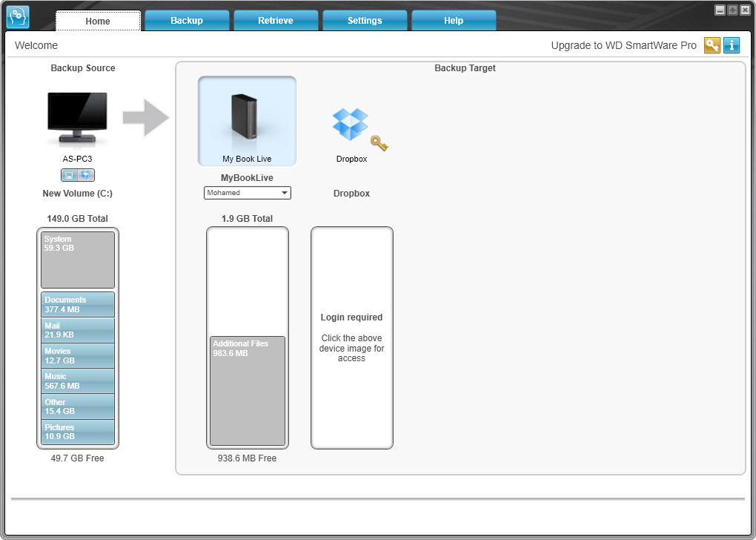This screenshot has width=756, height=540.
Task: Click the 1.9 GB Total label
Action: (x=247, y=219)
